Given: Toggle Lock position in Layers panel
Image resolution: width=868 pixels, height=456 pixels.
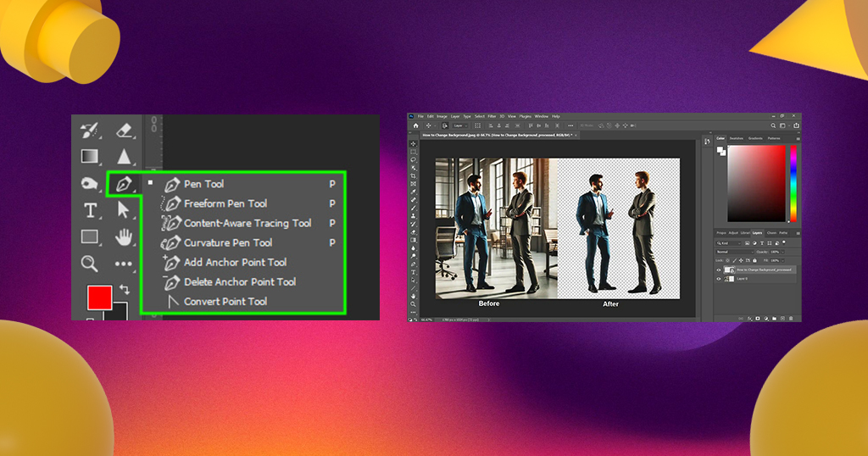Looking at the screenshot, I should point(741,261).
